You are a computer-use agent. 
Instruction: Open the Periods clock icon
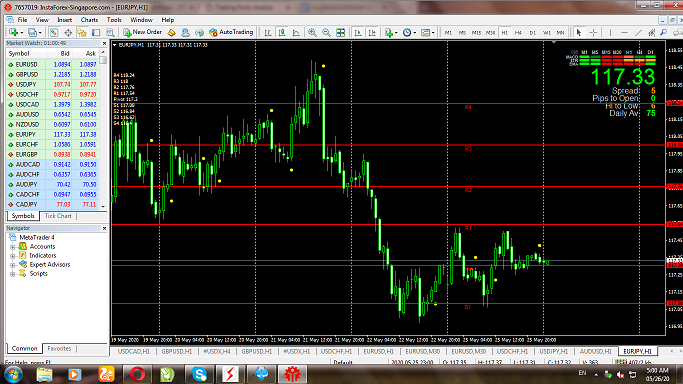407,32
